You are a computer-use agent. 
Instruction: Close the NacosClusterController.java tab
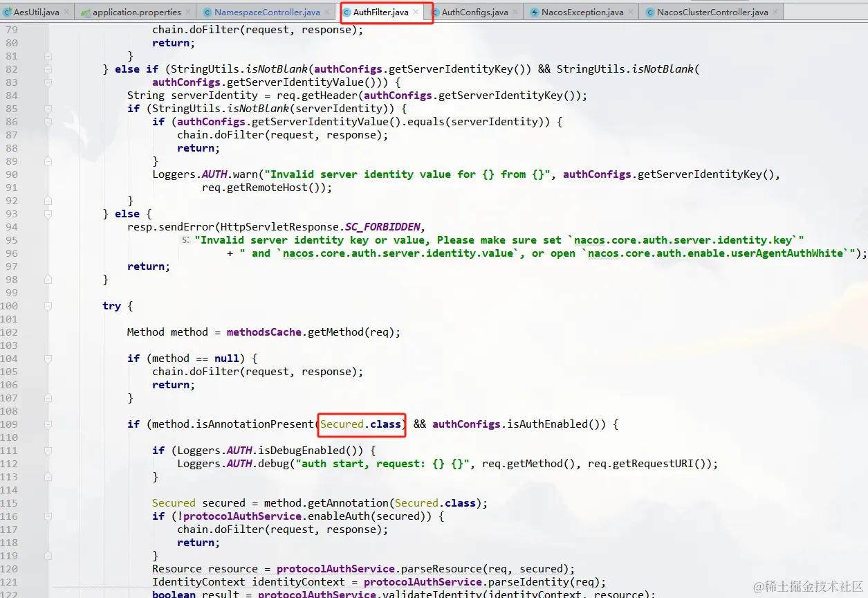[775, 12]
